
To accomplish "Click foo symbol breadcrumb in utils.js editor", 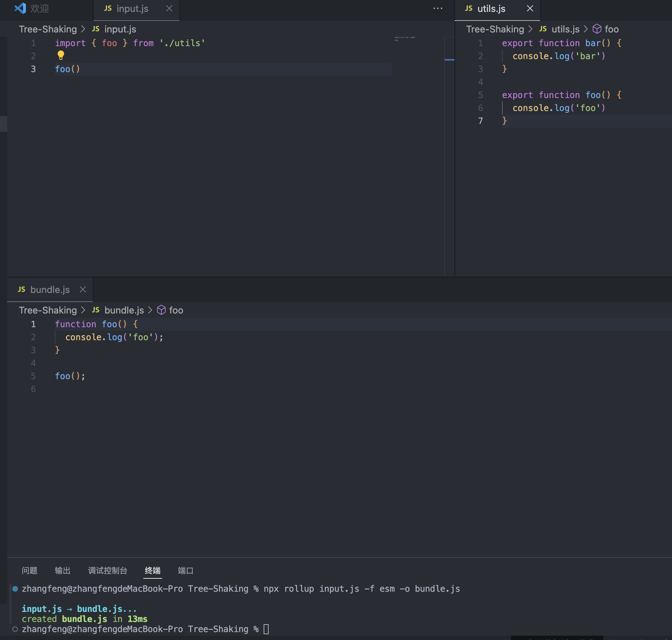I will pyautogui.click(x=612, y=29).
